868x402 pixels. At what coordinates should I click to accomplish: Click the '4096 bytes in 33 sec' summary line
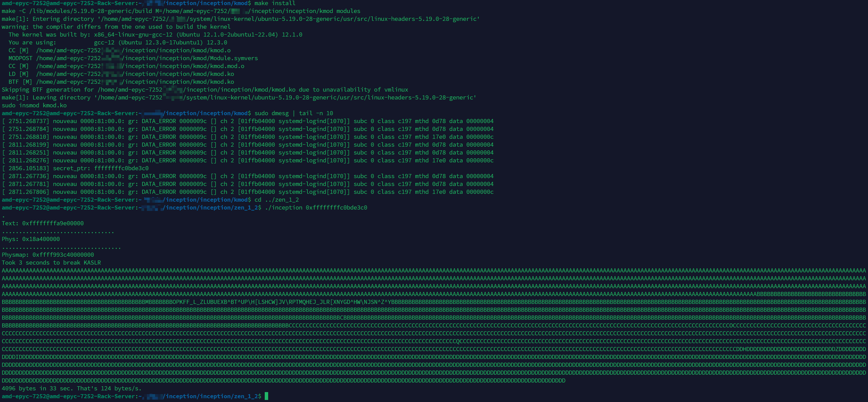tap(72, 388)
